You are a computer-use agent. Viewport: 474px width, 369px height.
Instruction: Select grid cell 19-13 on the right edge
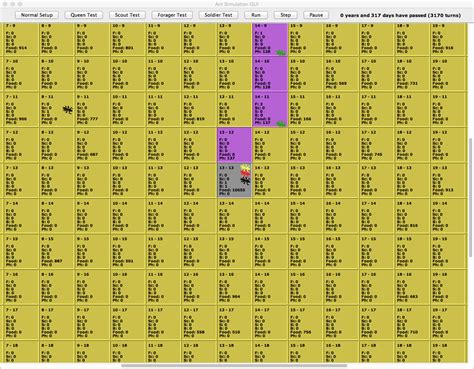coord(448,181)
